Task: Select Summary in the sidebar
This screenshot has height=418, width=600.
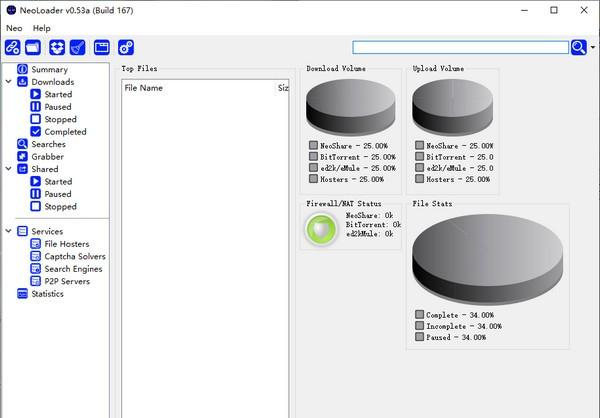Action: tap(49, 69)
